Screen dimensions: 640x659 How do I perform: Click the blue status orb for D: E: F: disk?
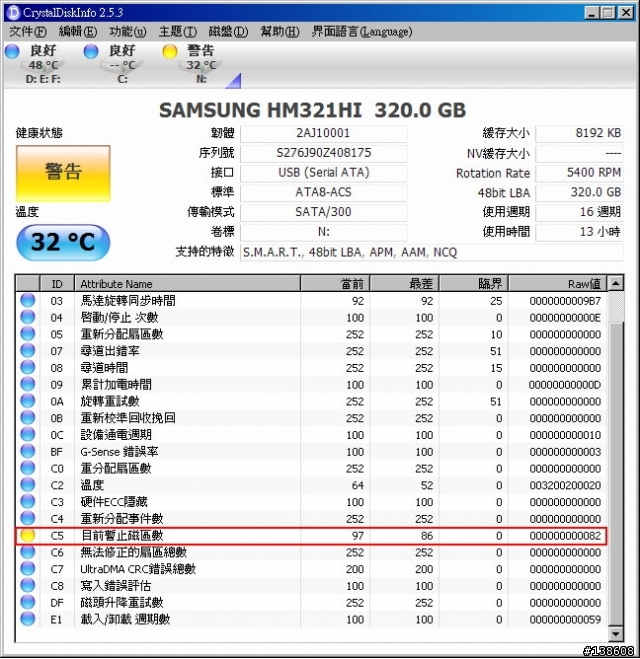[x=12, y=51]
